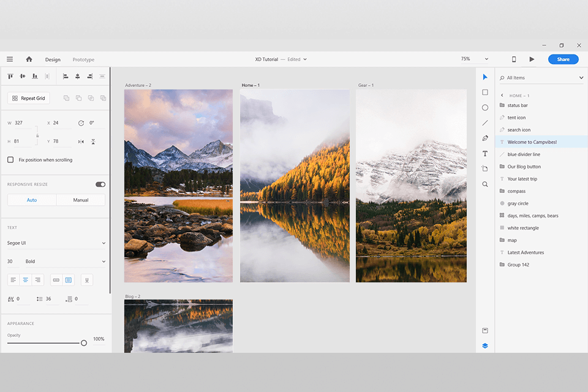Choose the Pen tool

(485, 138)
